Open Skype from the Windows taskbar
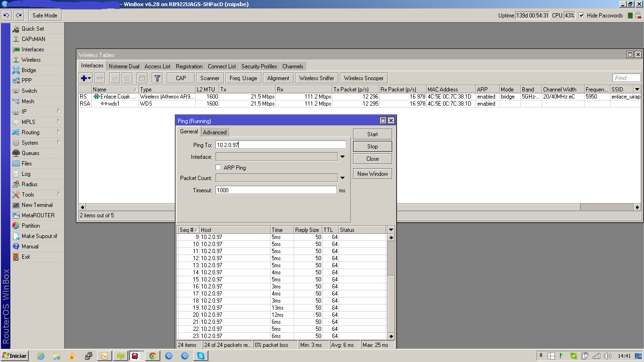The width and height of the screenshot is (644, 362). point(201,356)
